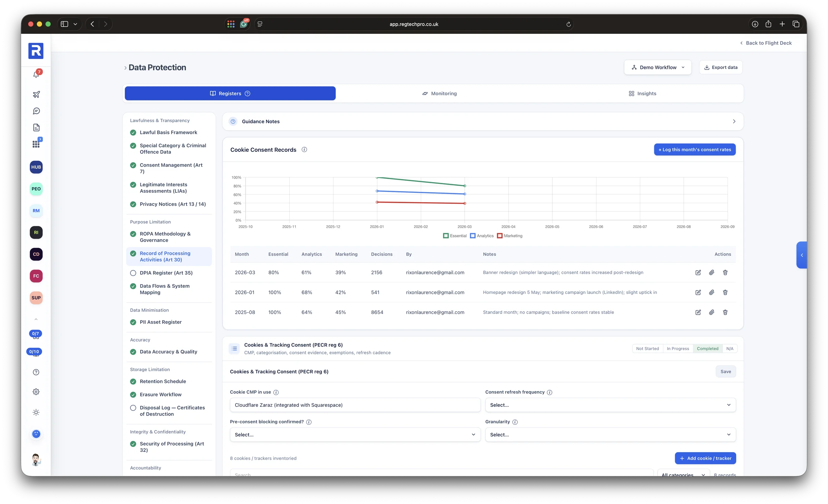This screenshot has width=828, height=504.
Task: Open the Granularity dropdown
Action: 610,435
